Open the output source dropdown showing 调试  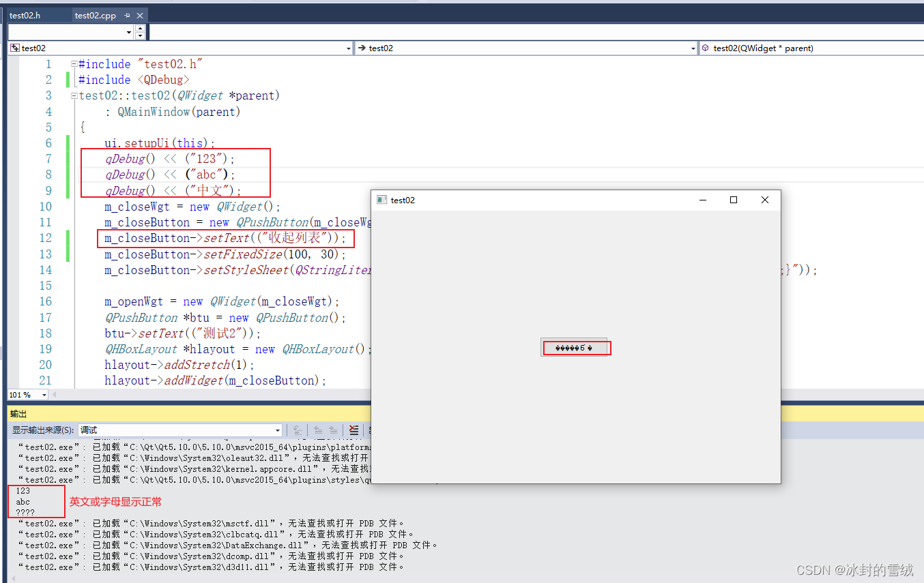click(x=180, y=430)
